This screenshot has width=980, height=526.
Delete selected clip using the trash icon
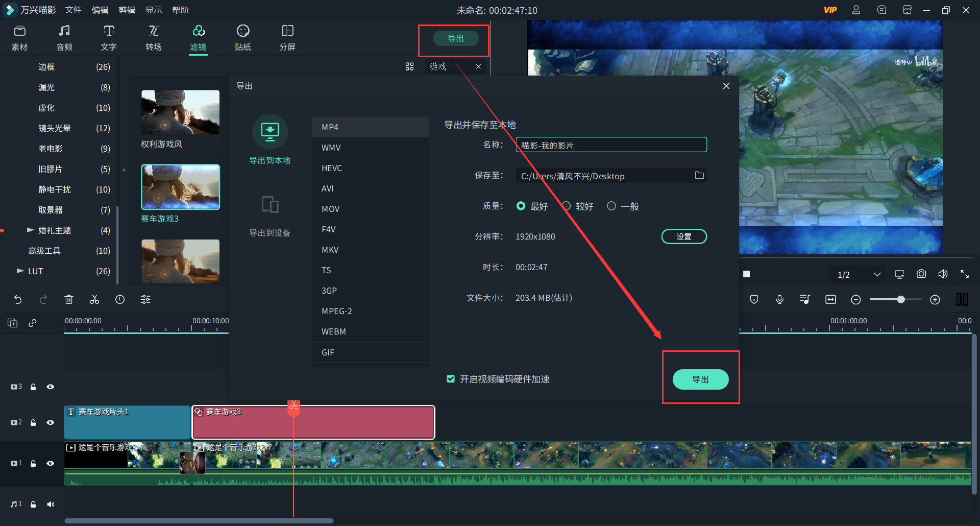click(69, 299)
